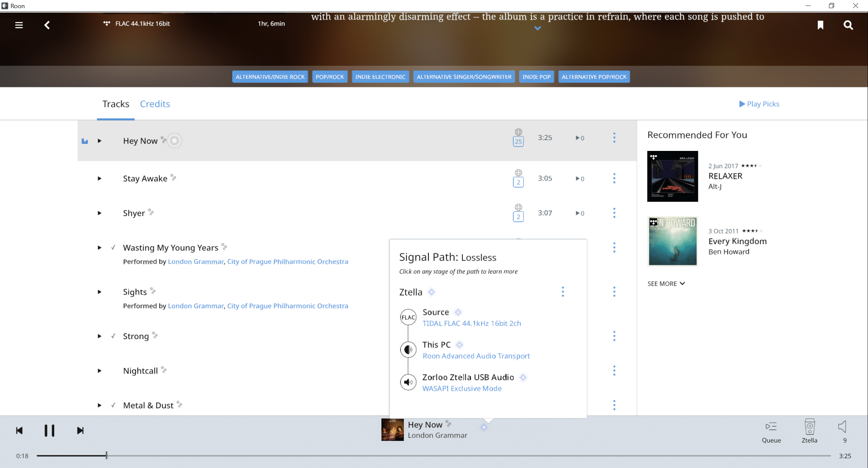Open more options for Wasting My Young Years

tap(614, 248)
